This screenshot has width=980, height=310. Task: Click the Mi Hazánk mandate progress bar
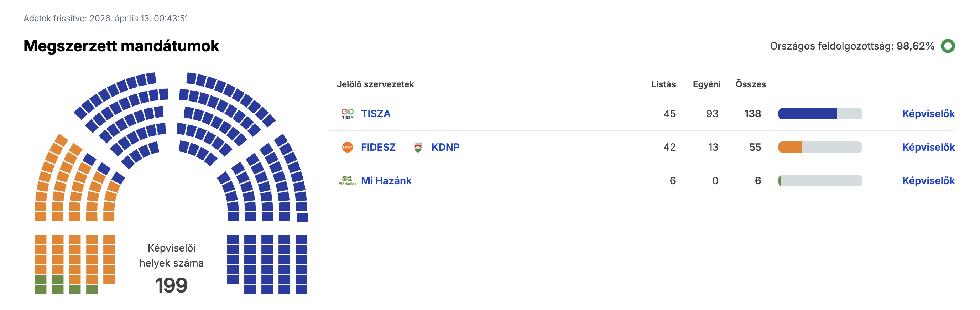coord(820,181)
